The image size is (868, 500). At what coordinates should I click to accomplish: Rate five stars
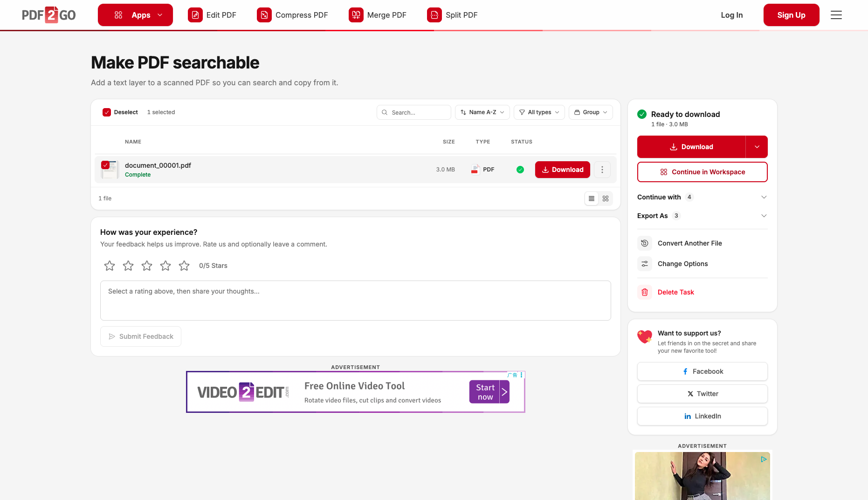pyautogui.click(x=184, y=266)
